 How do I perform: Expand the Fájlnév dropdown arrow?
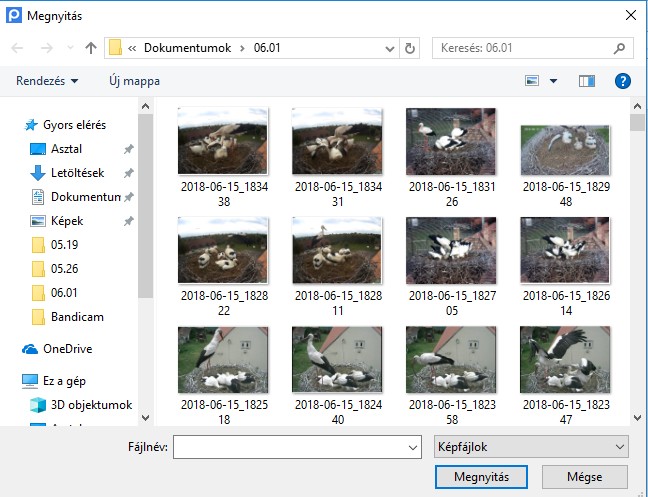[412, 447]
